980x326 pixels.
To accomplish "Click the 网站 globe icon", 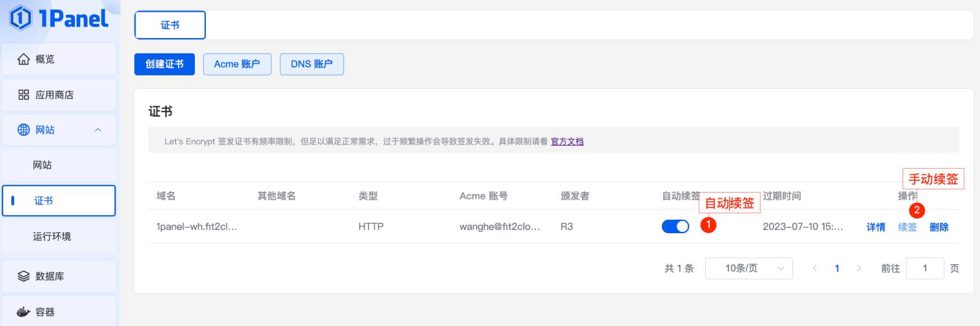I will click(23, 130).
